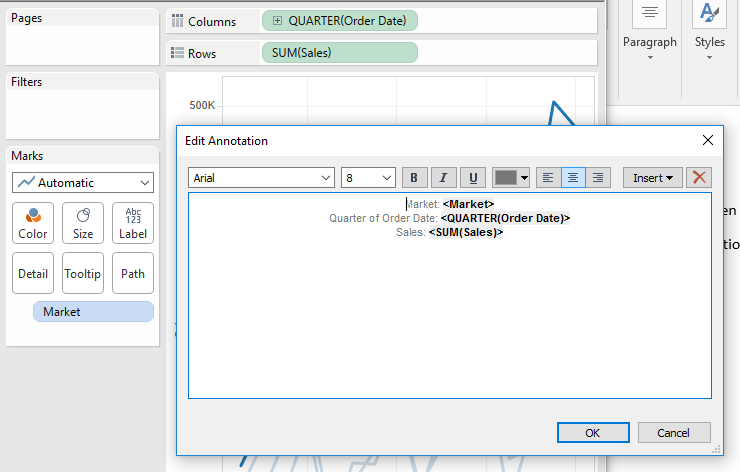Click the Pages shelf header

click(27, 18)
